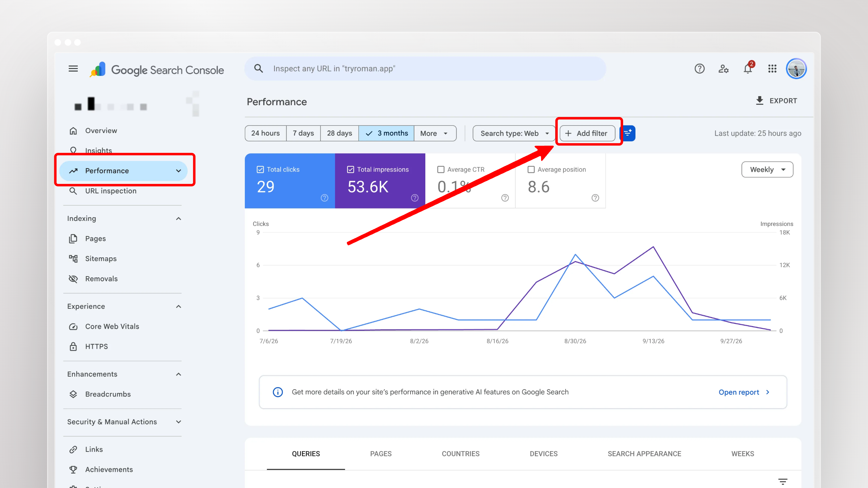Select the 28 days date range
Viewport: 868px width, 488px height.
(x=339, y=133)
